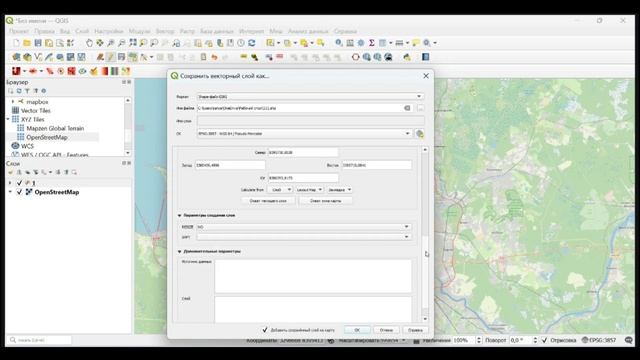Click the Toggle Editing pencil icon
The height and width of the screenshot is (360, 640).
click(110, 57)
